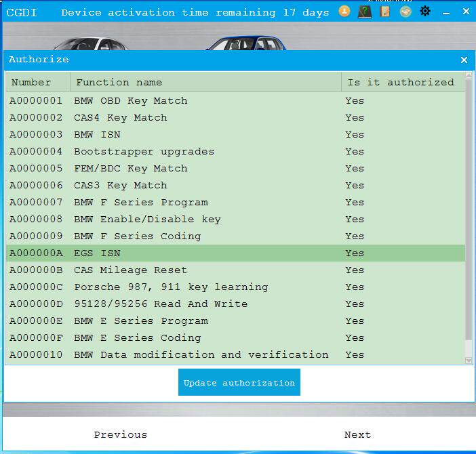Select the BMW Enable/Disable key row
Viewport: 476px width, 454px height.
coord(235,220)
